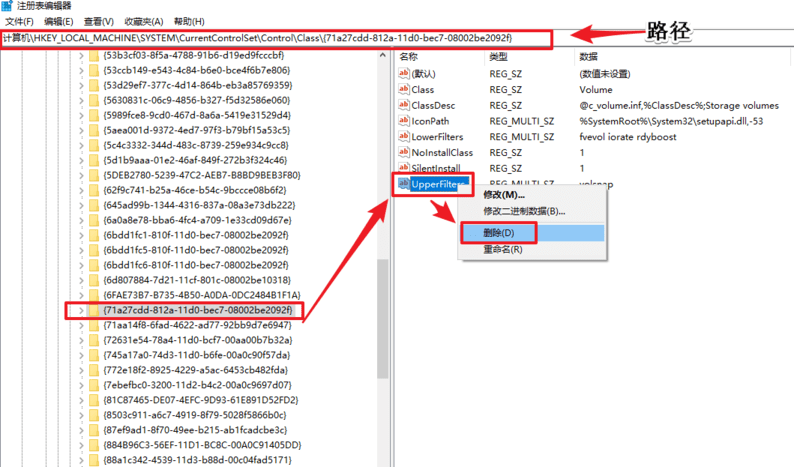Click the registry path address bar
Viewport: 794px width, 467px height.
276,38
